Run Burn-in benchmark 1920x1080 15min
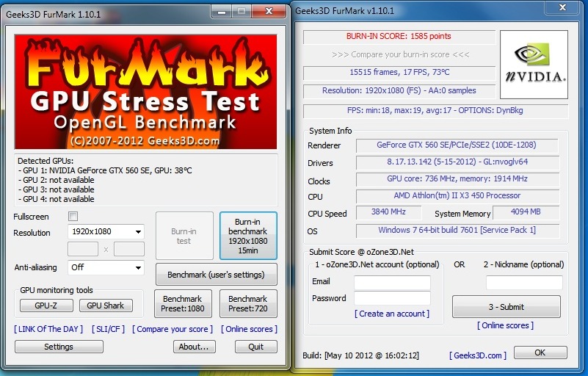Image resolution: width=588 pixels, height=376 pixels. click(x=248, y=236)
